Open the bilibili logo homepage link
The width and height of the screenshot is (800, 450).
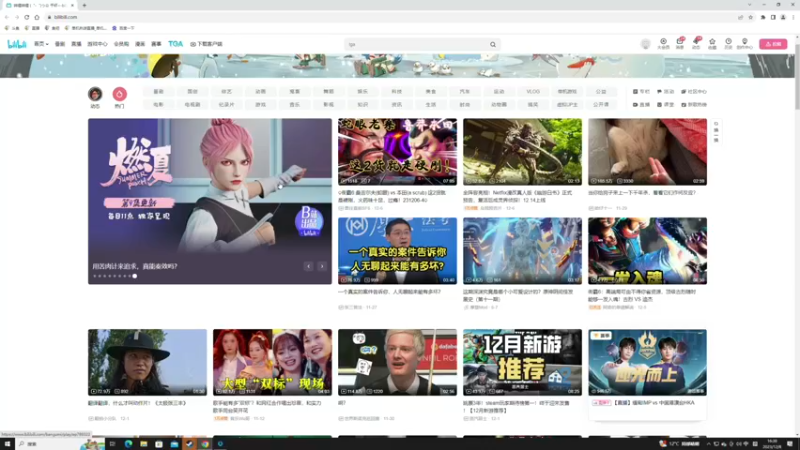pos(17,44)
